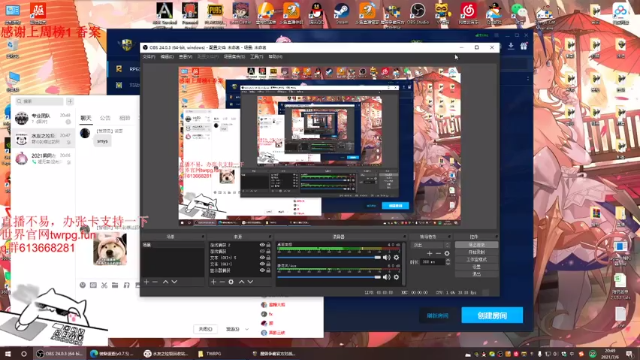This screenshot has height=360, width=640.
Task: Hide the third source via eye icon
Action: click(x=262, y=258)
